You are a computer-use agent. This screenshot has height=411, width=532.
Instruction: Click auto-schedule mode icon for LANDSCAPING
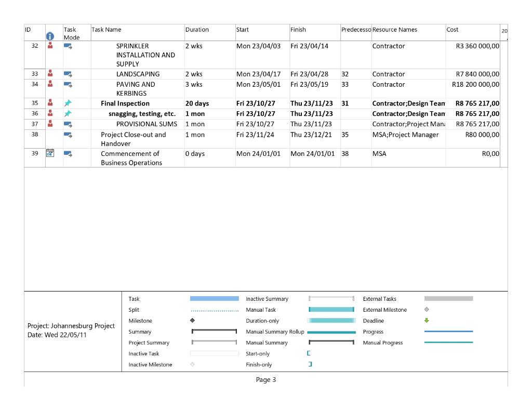coord(68,74)
